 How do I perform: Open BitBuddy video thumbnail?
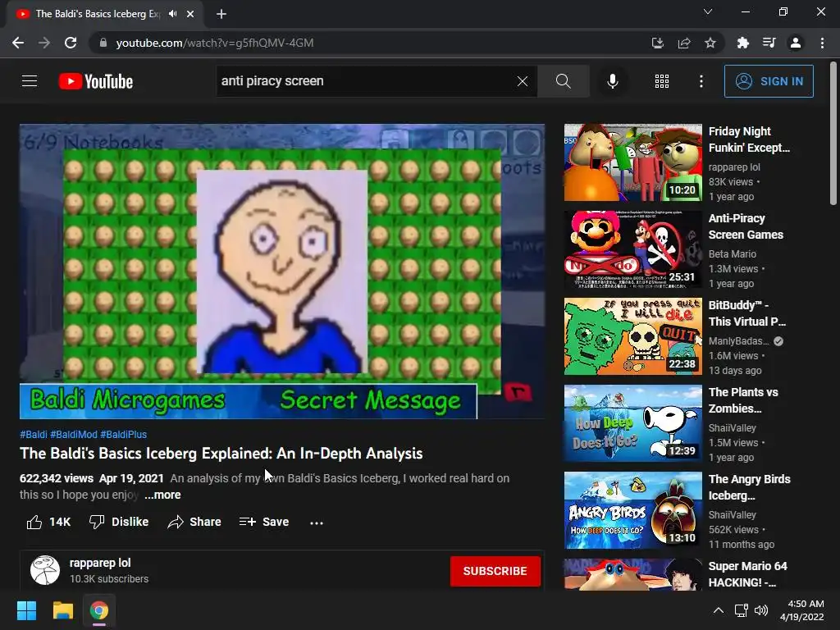point(632,336)
